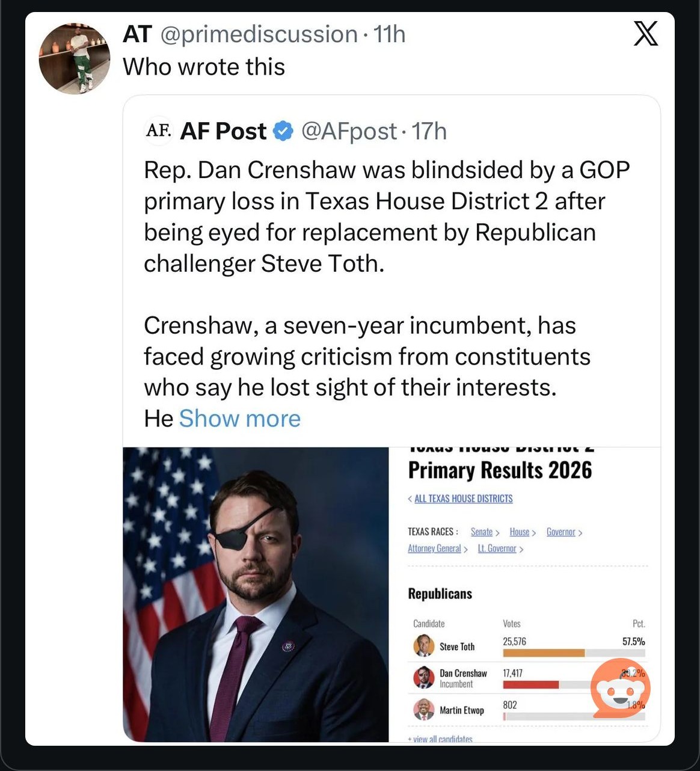Click Dan Crenshaw's small candidate photo icon
The image size is (700, 771).
pyautogui.click(x=423, y=678)
